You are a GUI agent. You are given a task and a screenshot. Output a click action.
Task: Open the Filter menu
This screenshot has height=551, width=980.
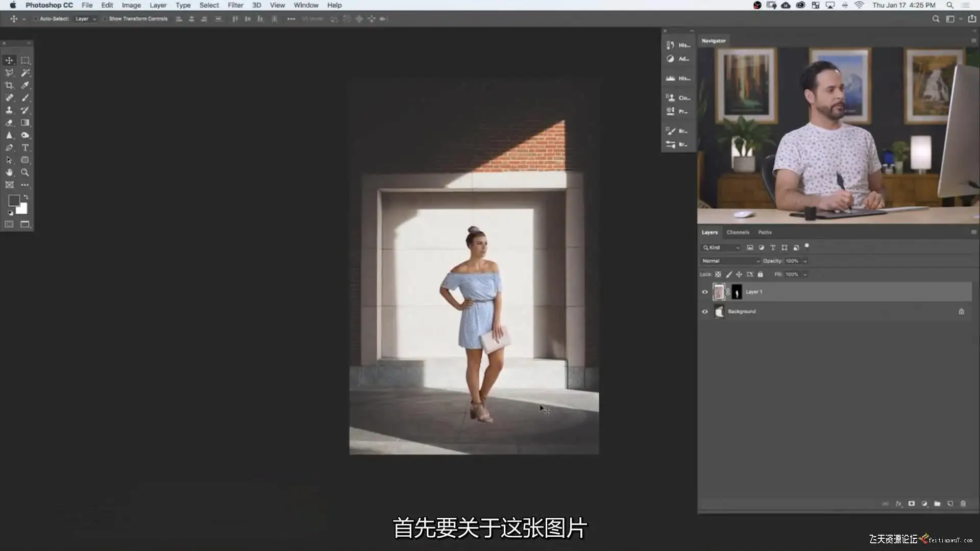[235, 5]
